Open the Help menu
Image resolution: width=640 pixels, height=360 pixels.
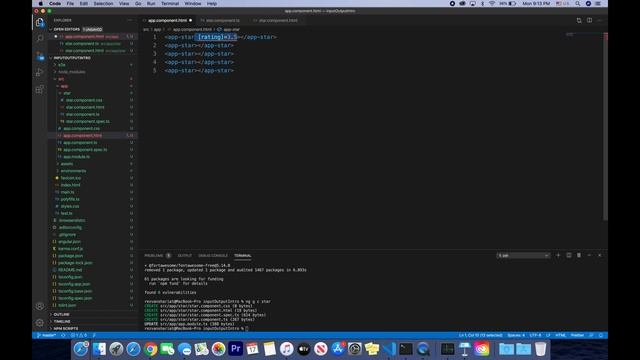[x=212, y=4]
